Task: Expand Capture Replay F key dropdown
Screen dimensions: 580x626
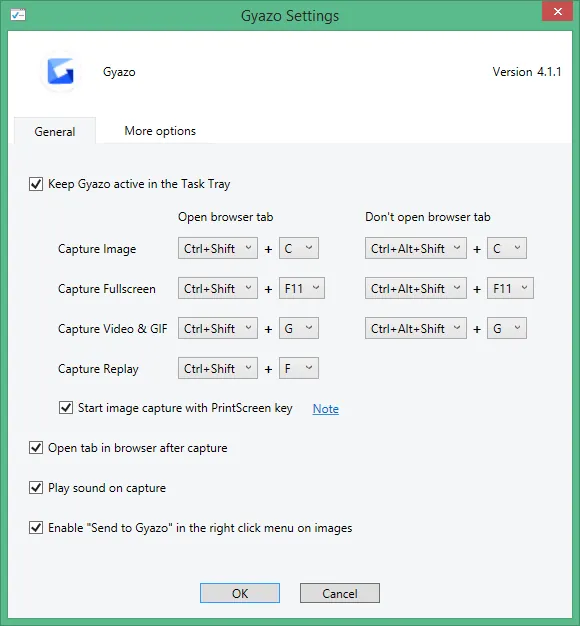Action: pos(299,368)
